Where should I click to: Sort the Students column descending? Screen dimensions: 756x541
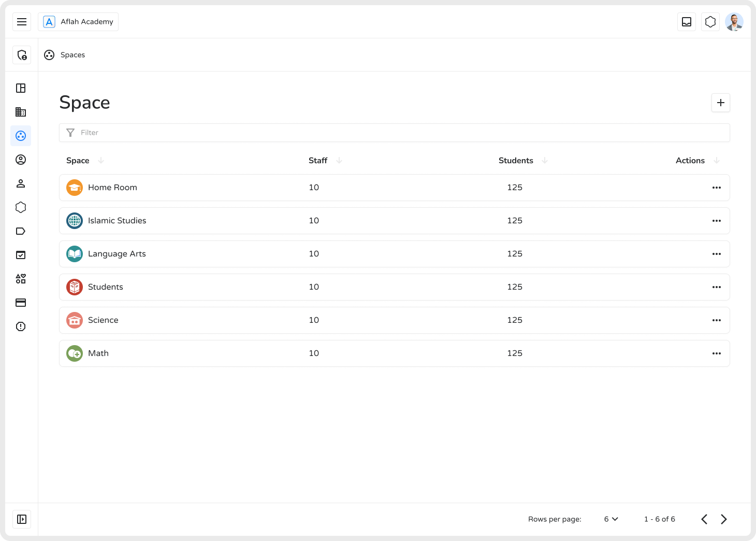[x=545, y=160]
